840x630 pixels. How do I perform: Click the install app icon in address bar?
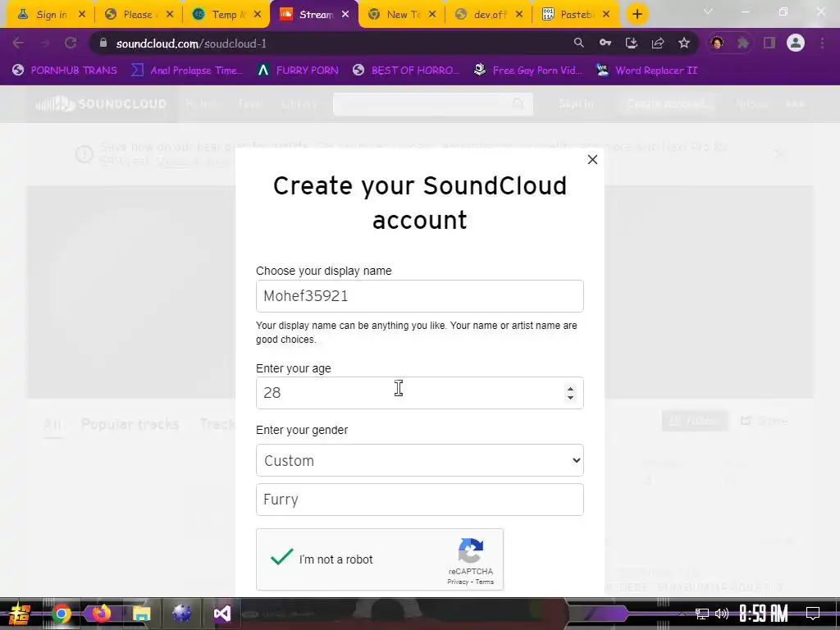click(631, 43)
